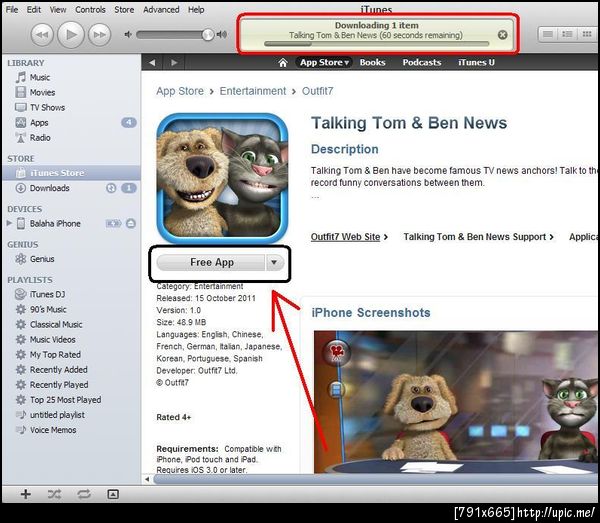
Task: Go back in store navigation
Action: point(152,62)
